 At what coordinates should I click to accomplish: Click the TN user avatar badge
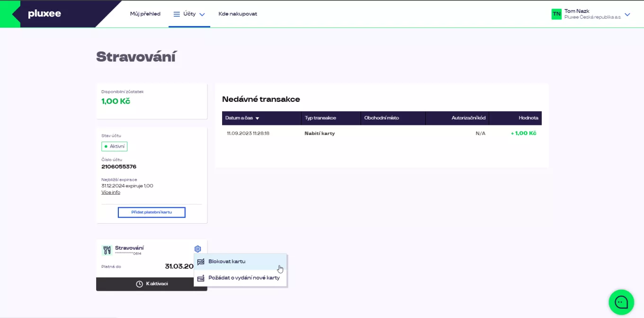556,14
